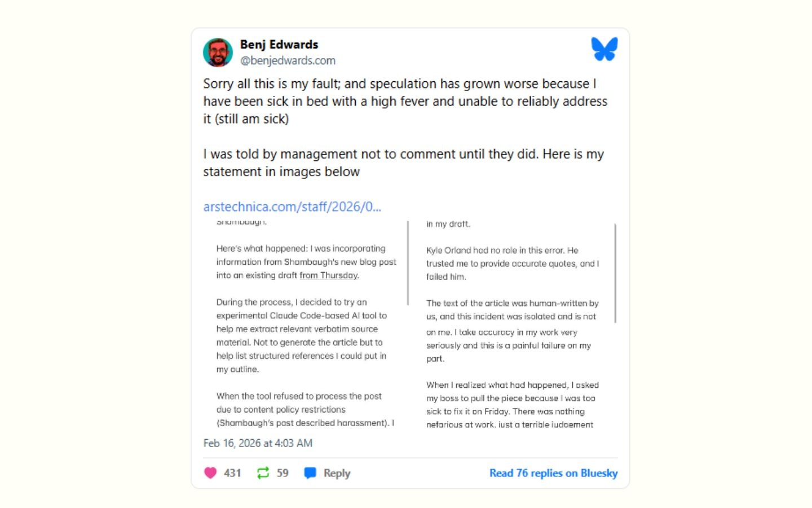Click the scrollbar in the right statement image

coord(615,273)
